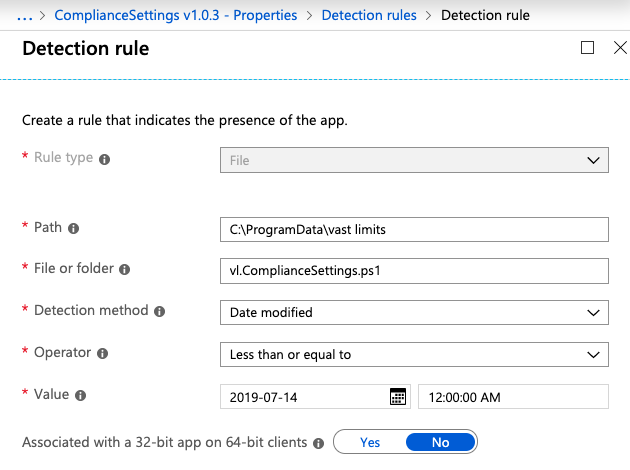Click the Operator info icon
Viewport: 630px width, 470px height.
[102, 354]
